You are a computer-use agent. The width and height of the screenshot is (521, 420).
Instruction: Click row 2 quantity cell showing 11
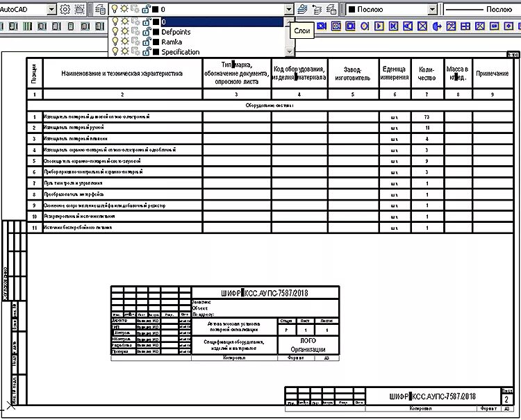[427, 128]
